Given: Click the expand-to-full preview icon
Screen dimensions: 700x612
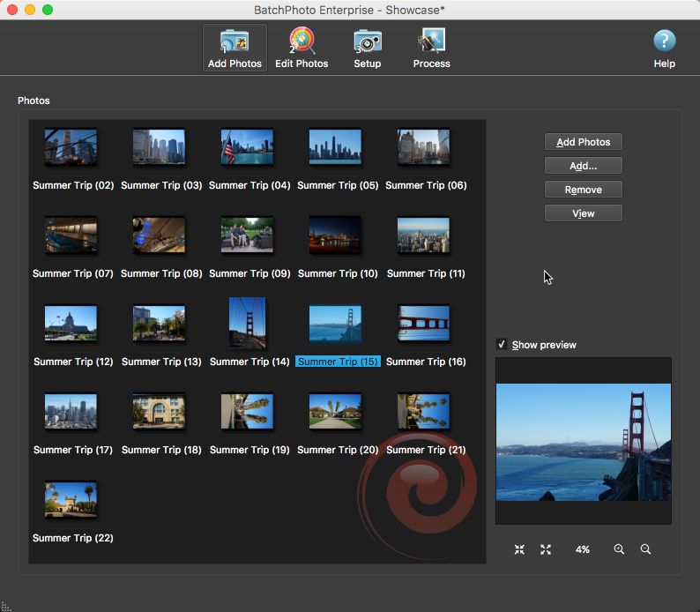Looking at the screenshot, I should pos(546,549).
